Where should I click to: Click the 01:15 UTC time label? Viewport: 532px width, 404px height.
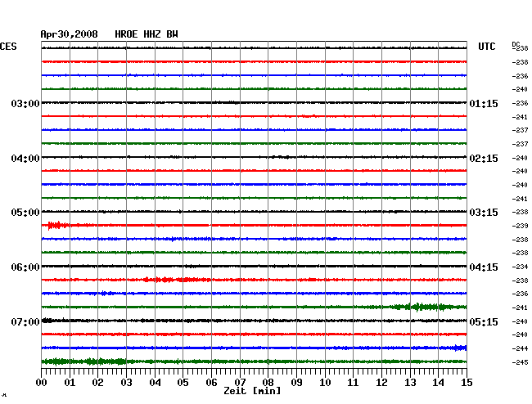484,103
